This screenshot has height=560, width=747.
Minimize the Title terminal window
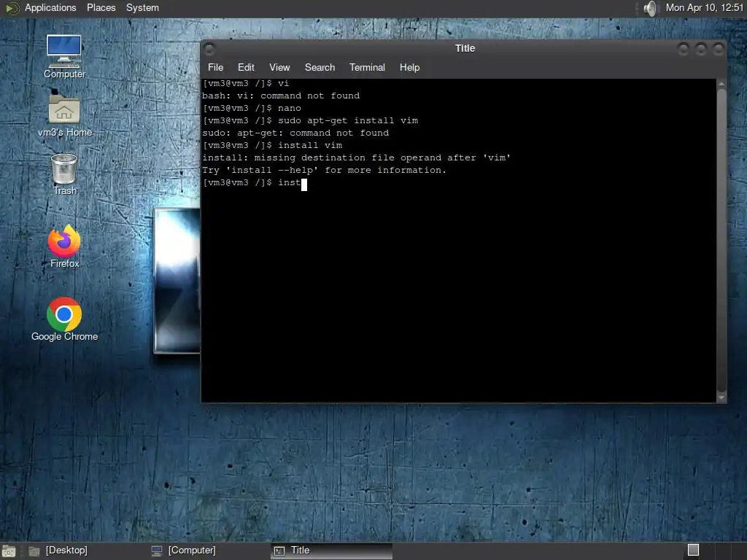(x=683, y=49)
